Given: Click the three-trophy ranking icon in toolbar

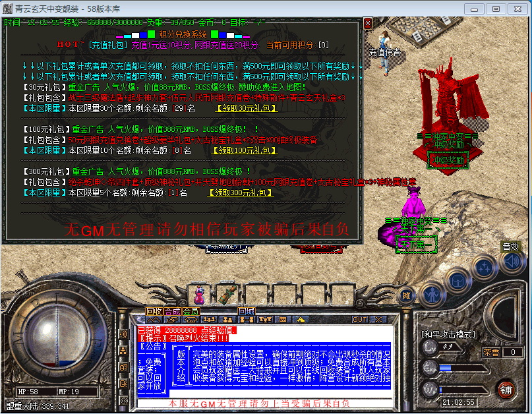Looking at the screenshot, I should point(265,320).
